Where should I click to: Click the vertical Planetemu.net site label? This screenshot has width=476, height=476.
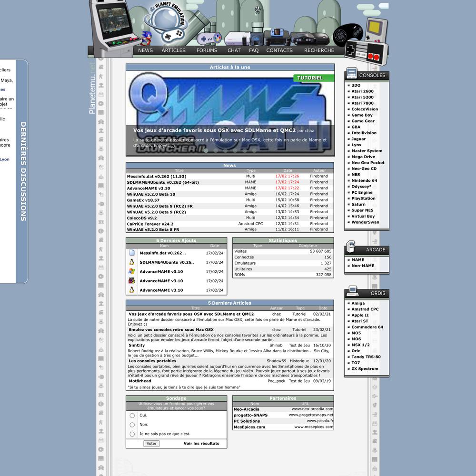tap(92, 89)
